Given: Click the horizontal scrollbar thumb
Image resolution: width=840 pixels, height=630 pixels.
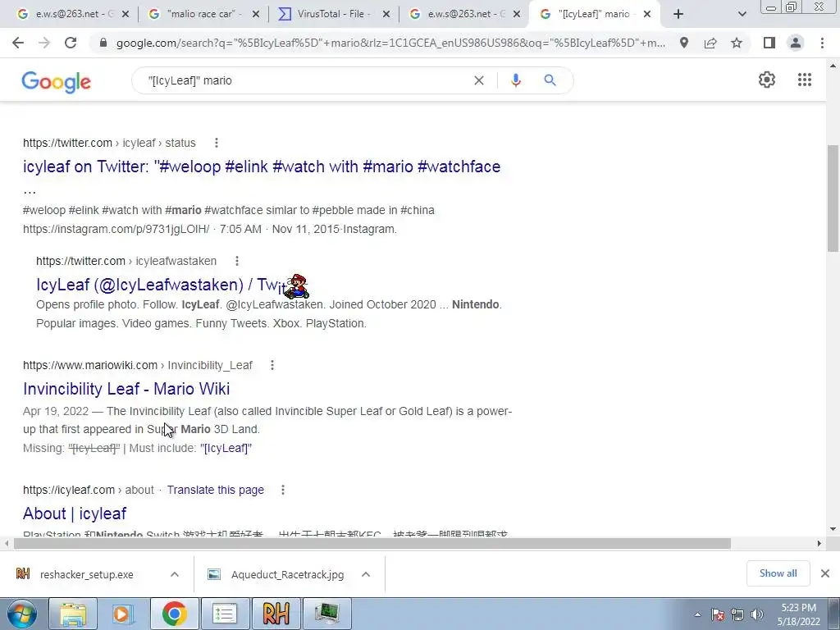Looking at the screenshot, I should (372, 543).
